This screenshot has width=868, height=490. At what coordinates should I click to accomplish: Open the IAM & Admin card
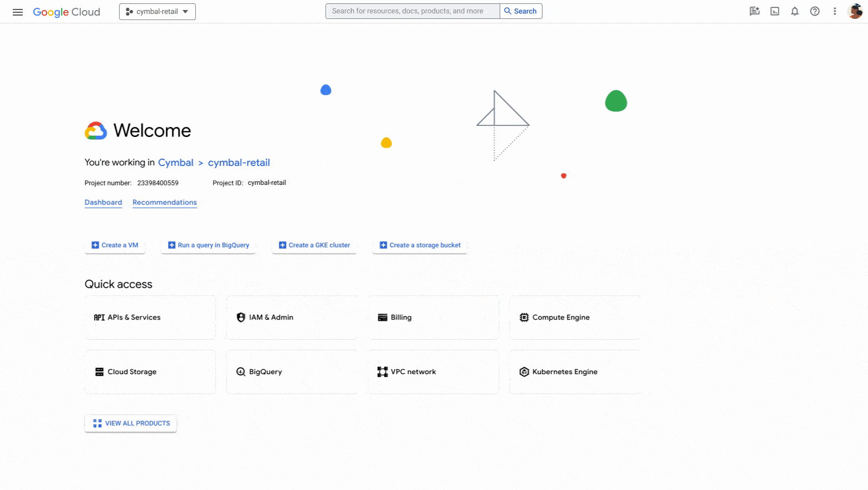click(x=292, y=317)
